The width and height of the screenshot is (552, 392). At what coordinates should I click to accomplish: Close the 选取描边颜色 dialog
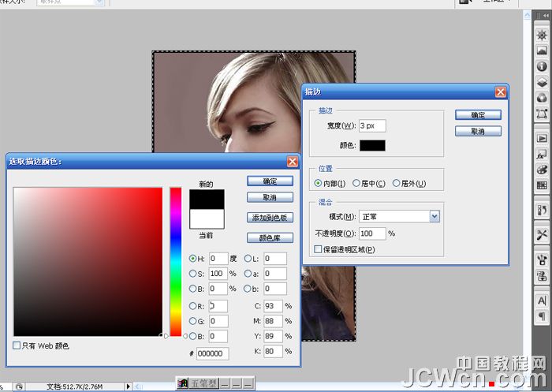pos(293,162)
